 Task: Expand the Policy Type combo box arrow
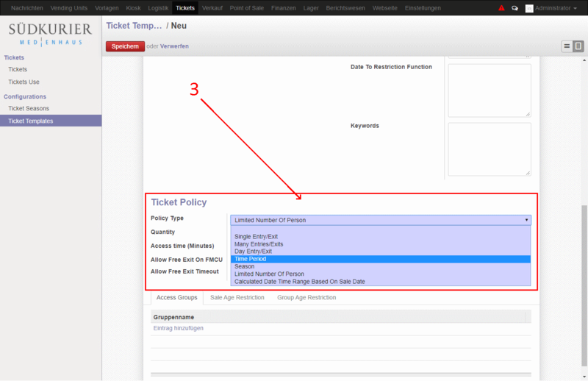(x=526, y=220)
